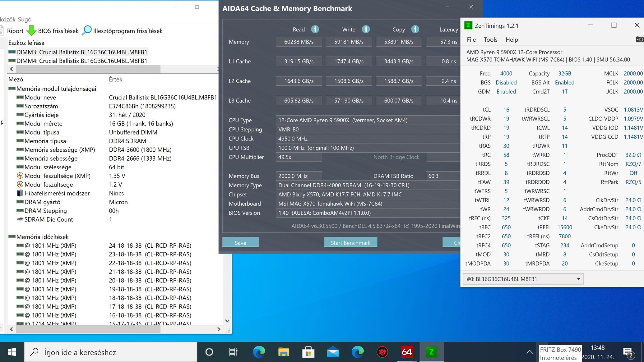The image size is (644, 362).
Task: Click the Mező column header
Action: [16, 79]
